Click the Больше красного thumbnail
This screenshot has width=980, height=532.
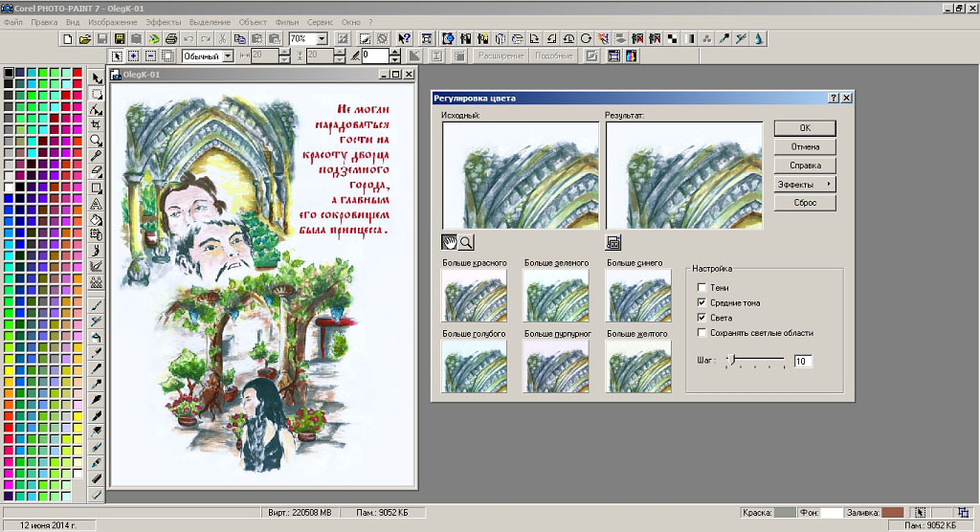pyautogui.click(x=475, y=295)
